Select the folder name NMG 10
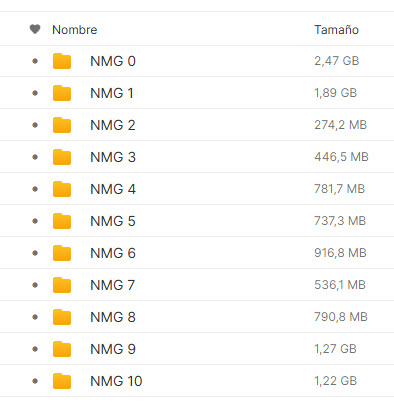 116,381
